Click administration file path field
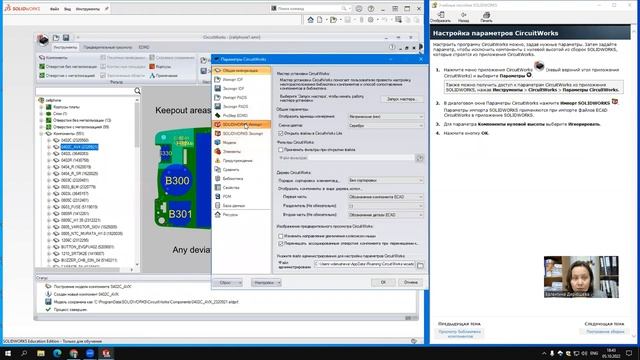Image resolution: width=640 pixels, height=360 pixels. (x=364, y=264)
